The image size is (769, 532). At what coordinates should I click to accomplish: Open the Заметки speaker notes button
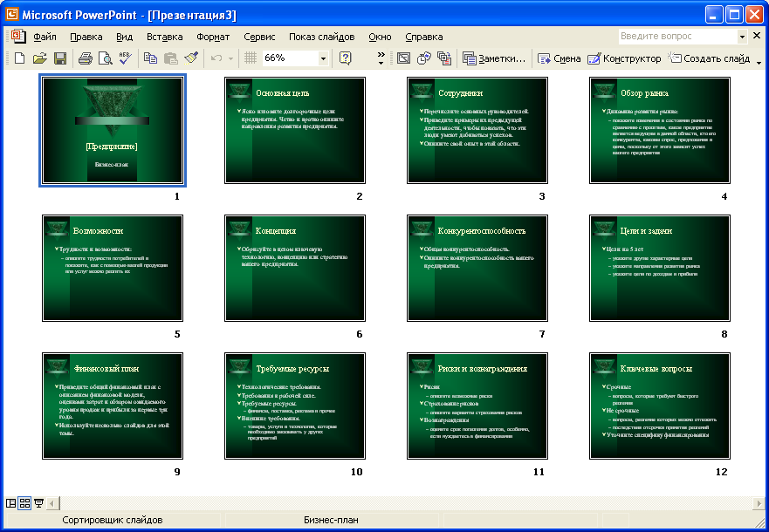(x=494, y=58)
